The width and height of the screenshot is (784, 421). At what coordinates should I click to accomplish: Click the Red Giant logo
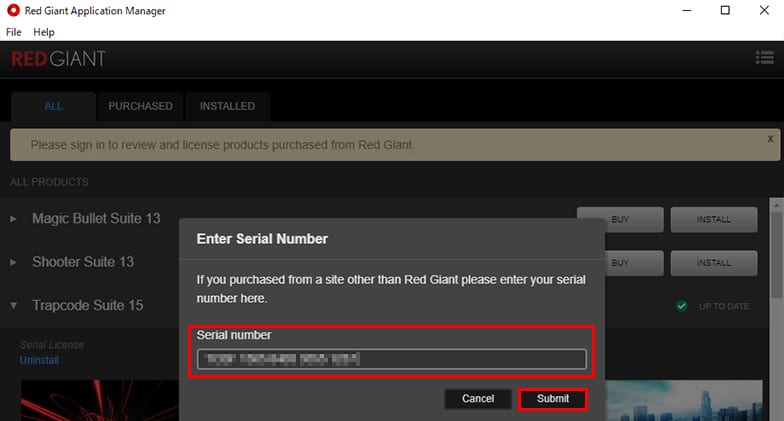coord(58,59)
